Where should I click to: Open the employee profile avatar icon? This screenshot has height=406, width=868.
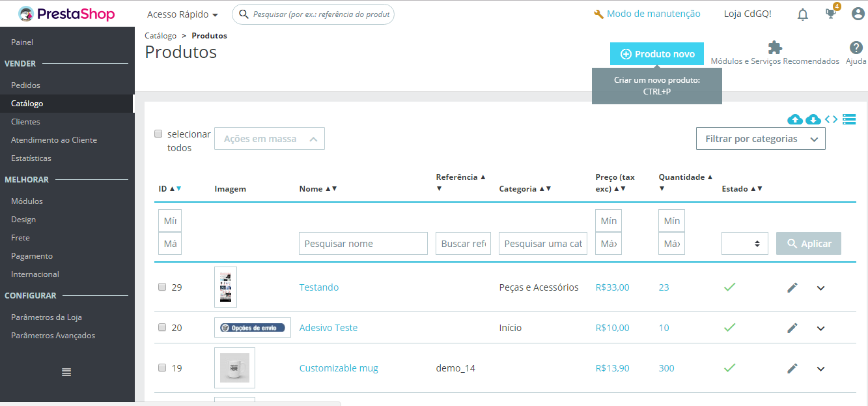coord(858,14)
